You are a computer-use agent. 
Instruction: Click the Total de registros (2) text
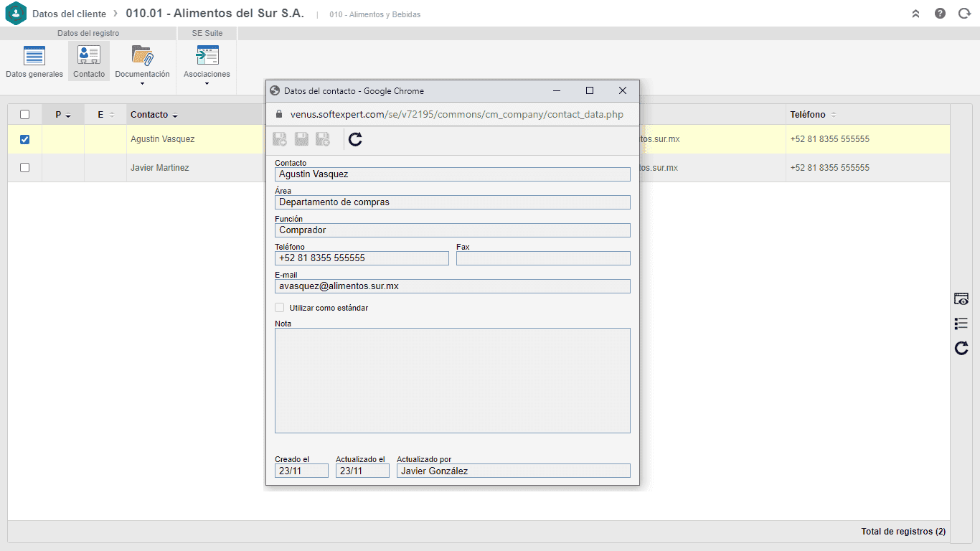point(903,532)
